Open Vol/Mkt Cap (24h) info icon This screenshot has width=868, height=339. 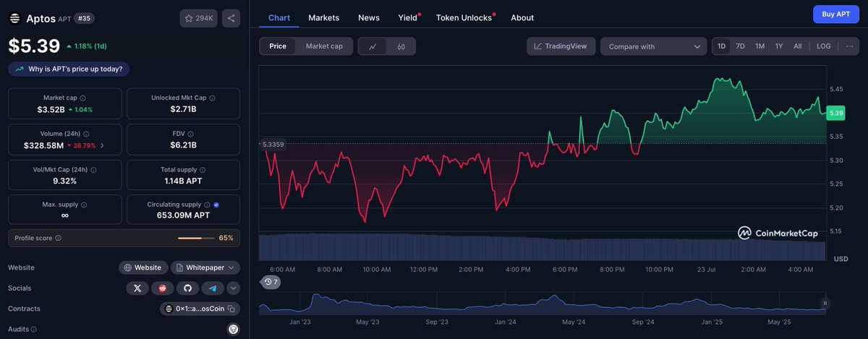click(x=93, y=169)
